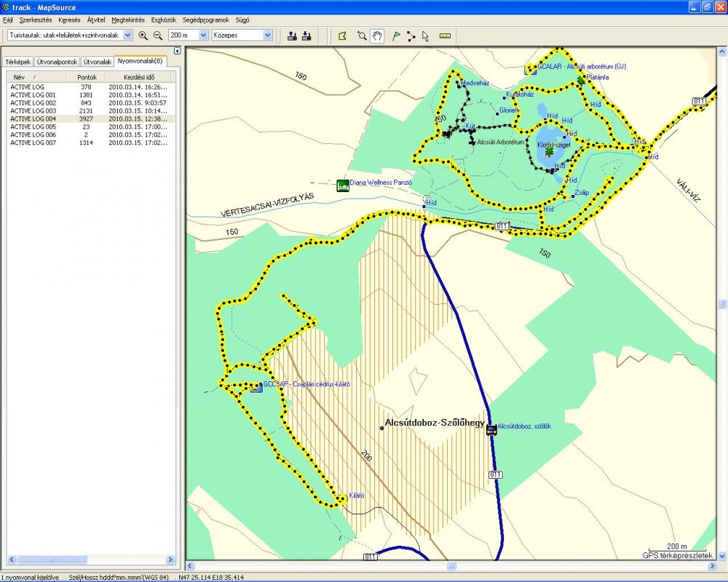Select the route tool
This screenshot has height=582, width=728.
[411, 35]
